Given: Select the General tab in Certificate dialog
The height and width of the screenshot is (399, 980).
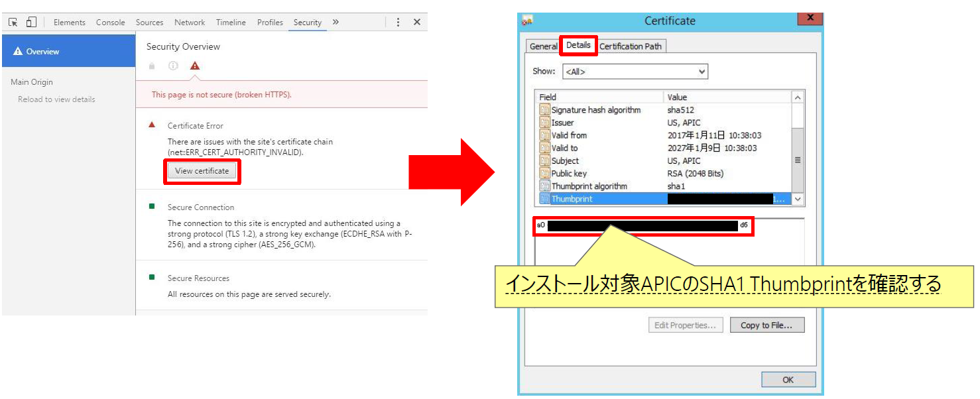Looking at the screenshot, I should (543, 46).
